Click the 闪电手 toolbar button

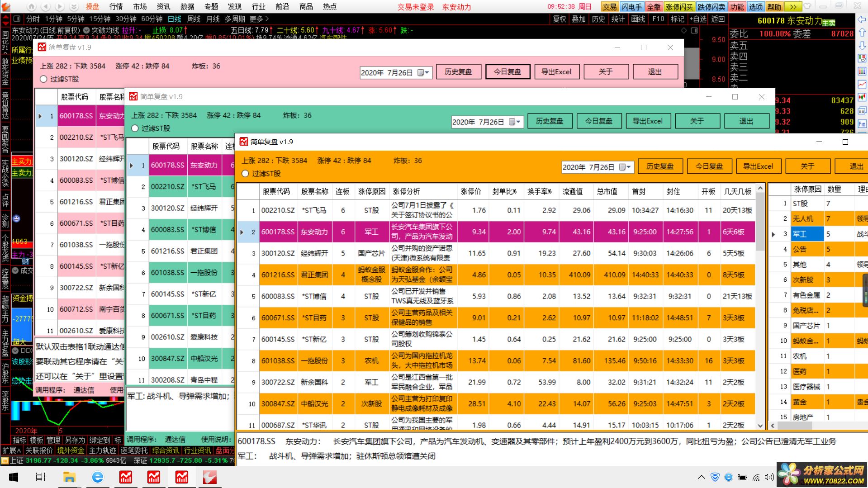631,7
